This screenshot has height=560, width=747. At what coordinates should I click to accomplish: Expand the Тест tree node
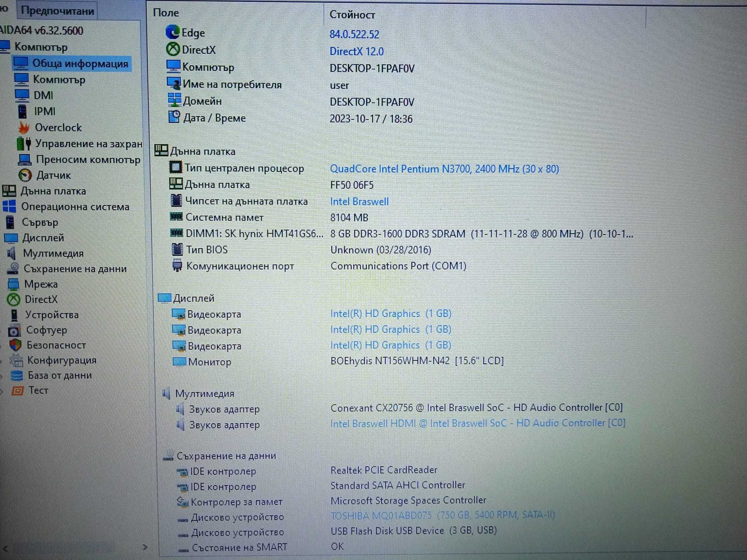pos(1,391)
